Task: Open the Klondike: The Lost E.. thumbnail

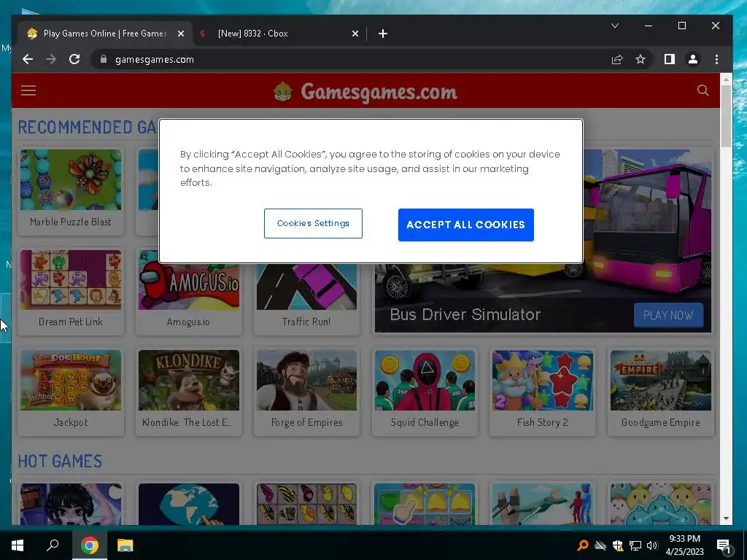Action: (189, 380)
